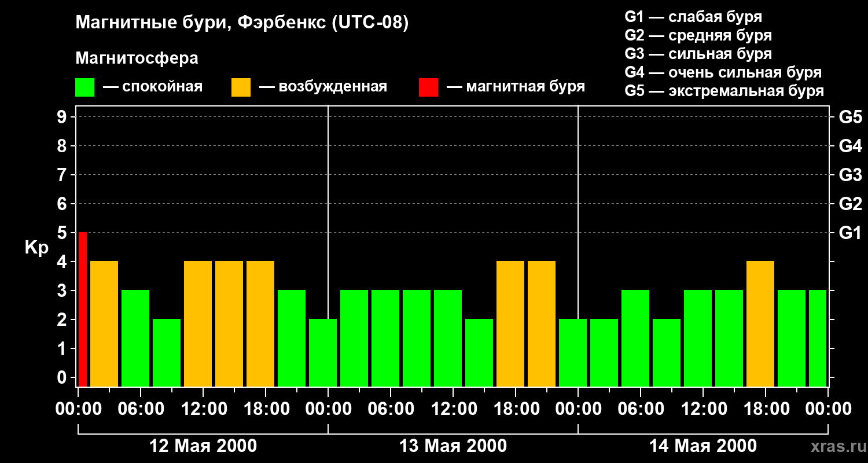Click the line «G5 — экстремальная буря»
868x463 pixels.
point(724,91)
